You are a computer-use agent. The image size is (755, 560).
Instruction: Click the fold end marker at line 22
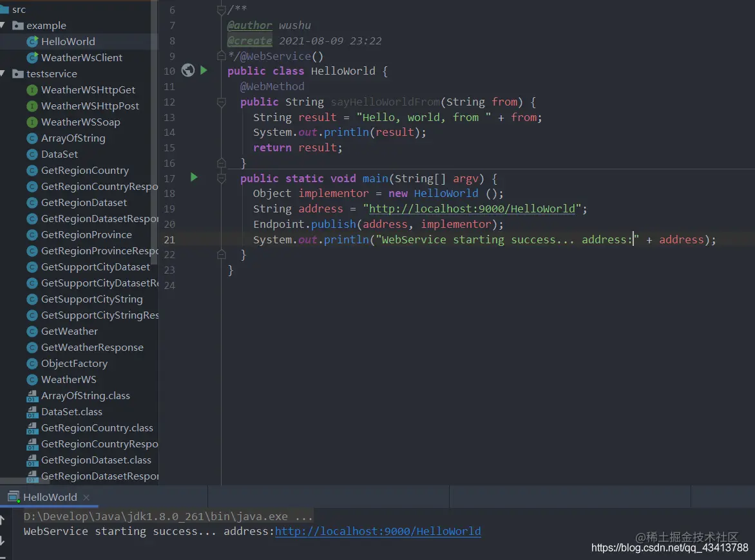[x=222, y=254]
